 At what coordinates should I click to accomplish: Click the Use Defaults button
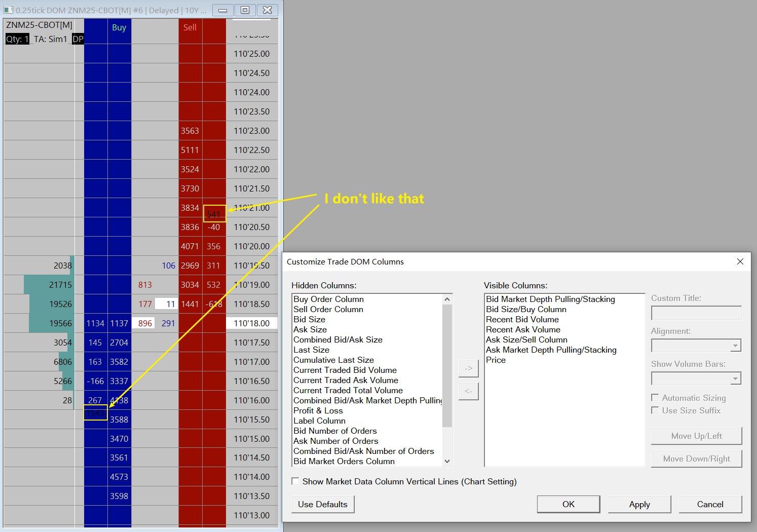coord(323,504)
